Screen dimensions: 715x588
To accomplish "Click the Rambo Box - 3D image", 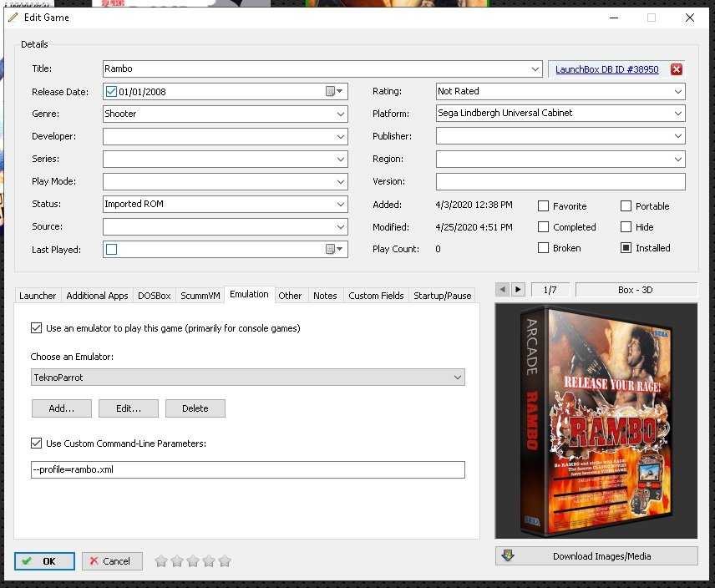I will click(x=596, y=421).
